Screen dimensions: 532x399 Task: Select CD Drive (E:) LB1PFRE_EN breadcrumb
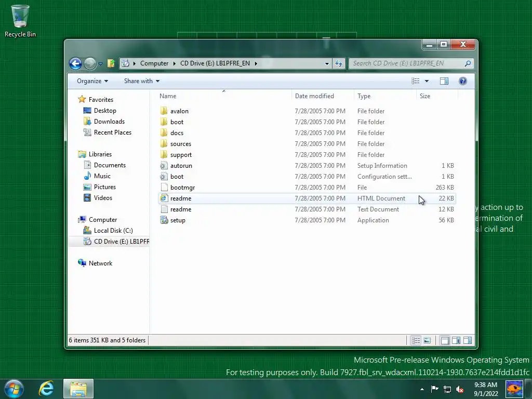coord(215,63)
